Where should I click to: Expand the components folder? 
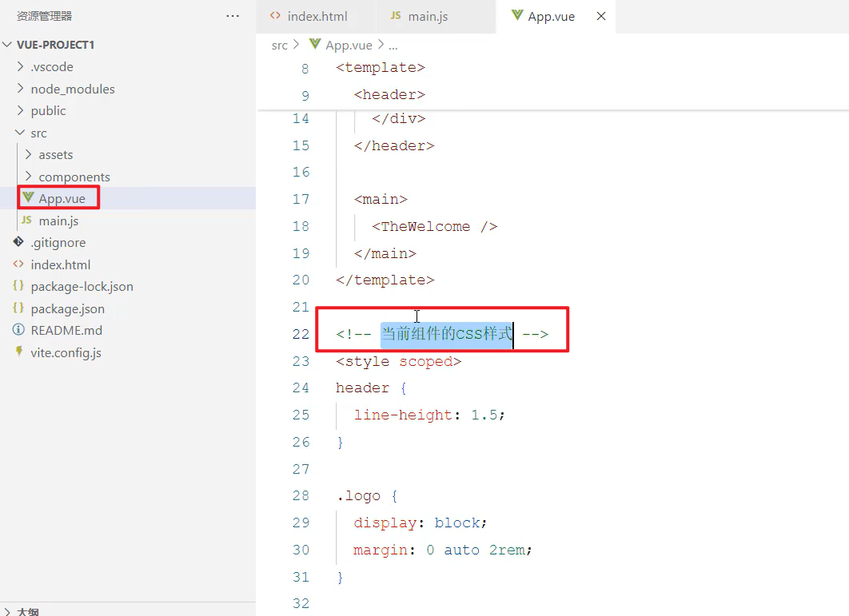click(x=28, y=177)
